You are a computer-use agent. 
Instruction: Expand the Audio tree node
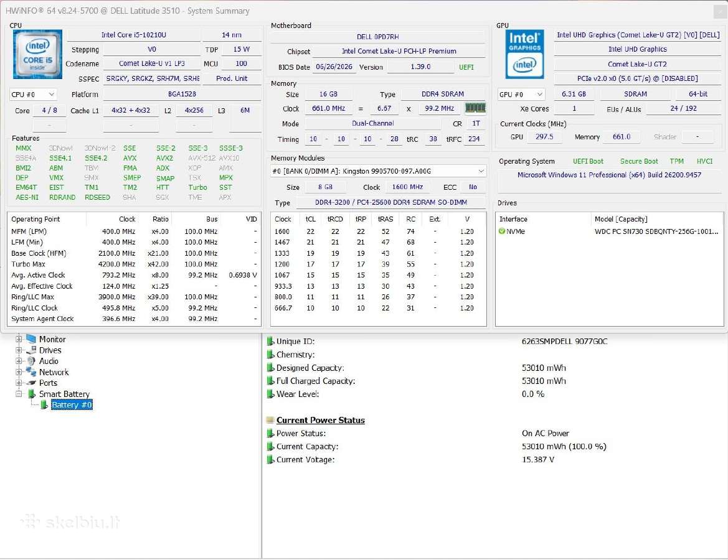pyautogui.click(x=19, y=361)
